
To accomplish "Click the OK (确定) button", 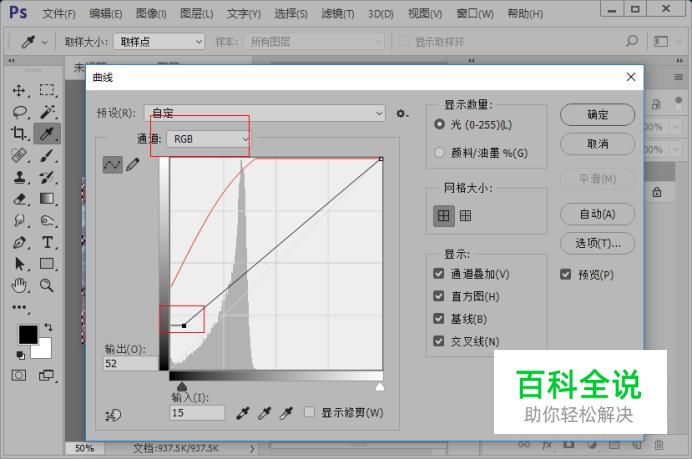I will pos(597,115).
